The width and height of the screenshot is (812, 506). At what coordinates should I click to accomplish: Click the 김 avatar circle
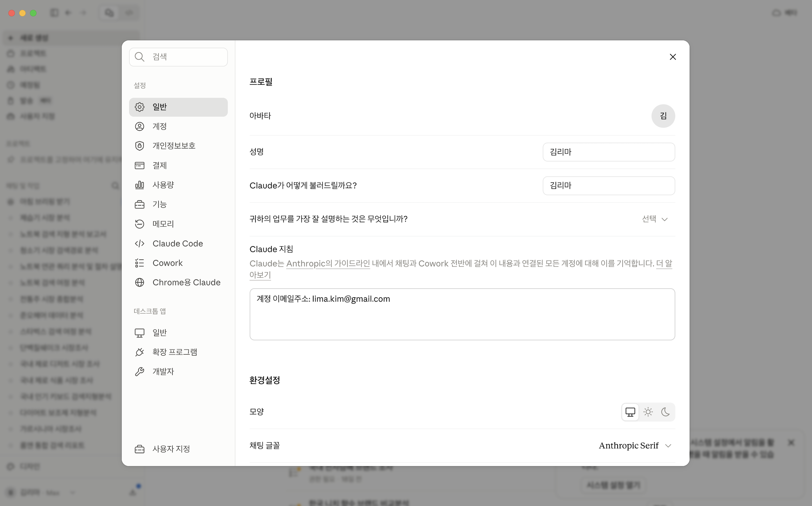tap(663, 116)
